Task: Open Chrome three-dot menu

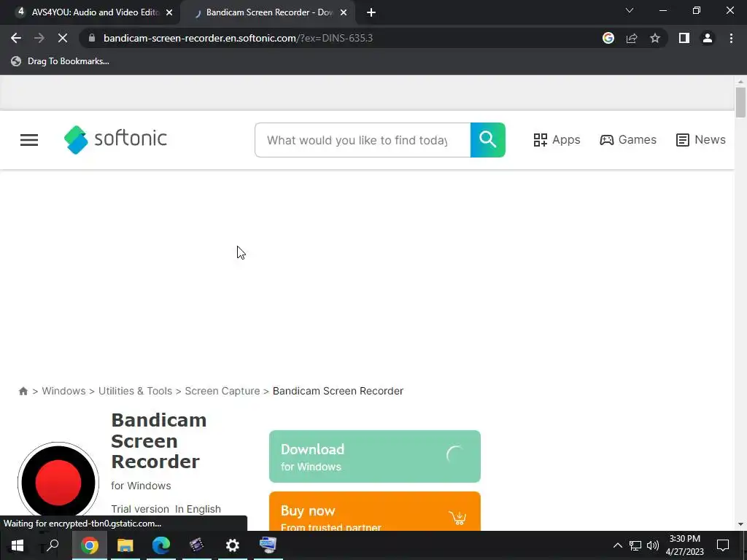Action: point(731,38)
